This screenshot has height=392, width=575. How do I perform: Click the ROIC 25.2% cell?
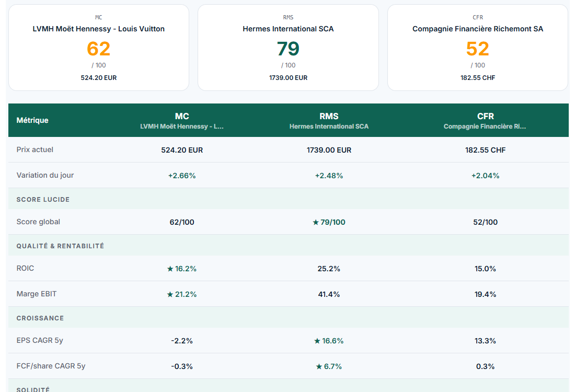(x=329, y=269)
